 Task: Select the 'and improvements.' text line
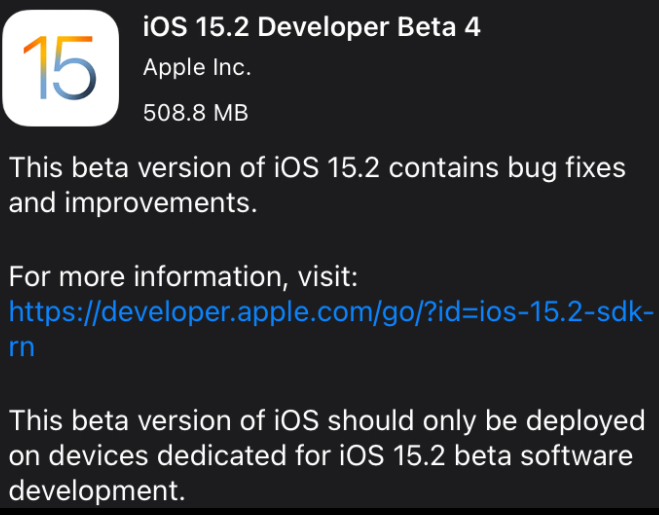point(133,203)
